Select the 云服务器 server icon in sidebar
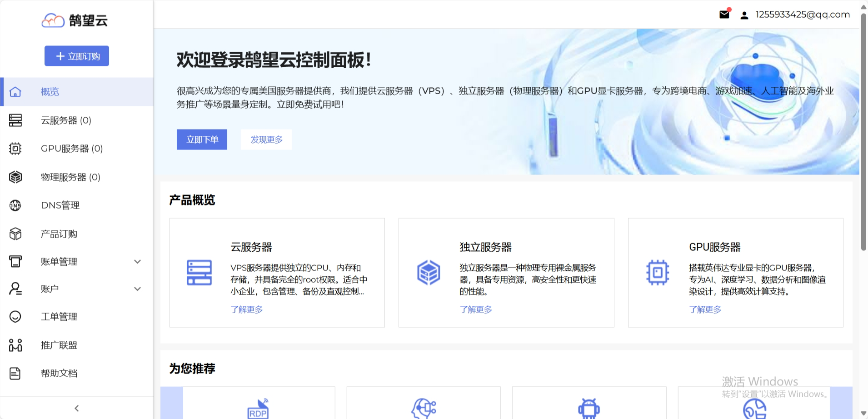The width and height of the screenshot is (868, 419). 15,120
